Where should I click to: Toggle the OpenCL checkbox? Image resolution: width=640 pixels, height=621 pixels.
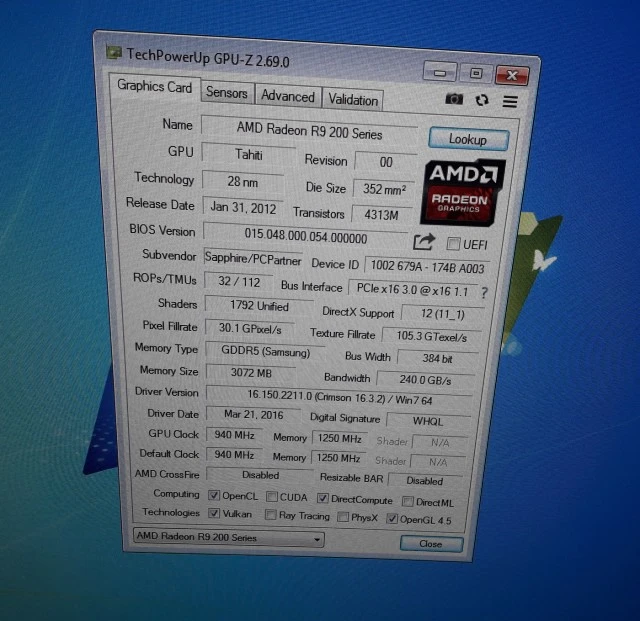tap(214, 495)
